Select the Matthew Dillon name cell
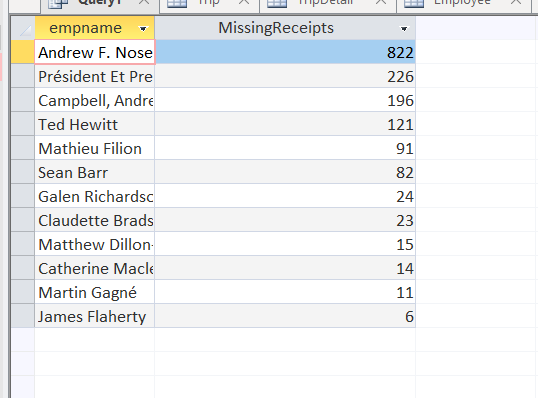The width and height of the screenshot is (538, 398). (x=95, y=244)
